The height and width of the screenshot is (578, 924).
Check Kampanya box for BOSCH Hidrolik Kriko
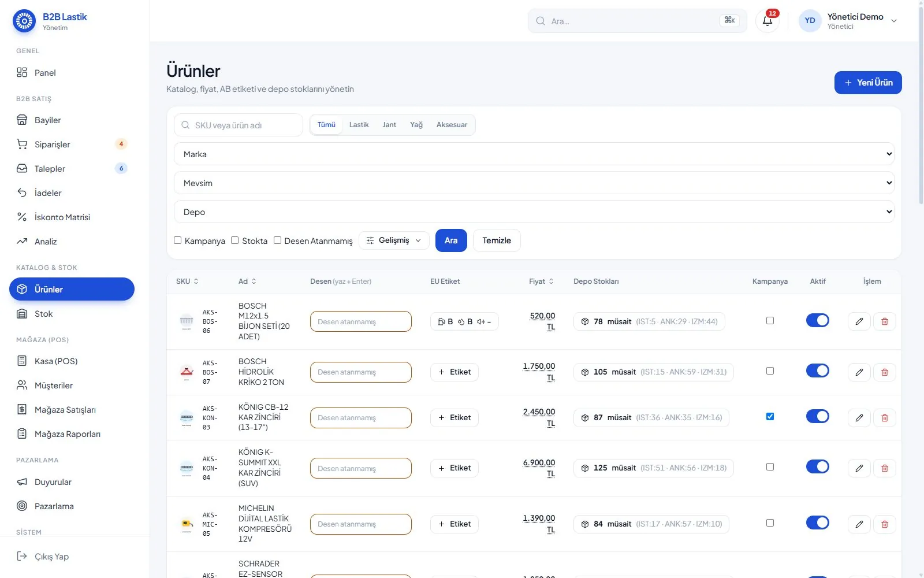point(770,371)
